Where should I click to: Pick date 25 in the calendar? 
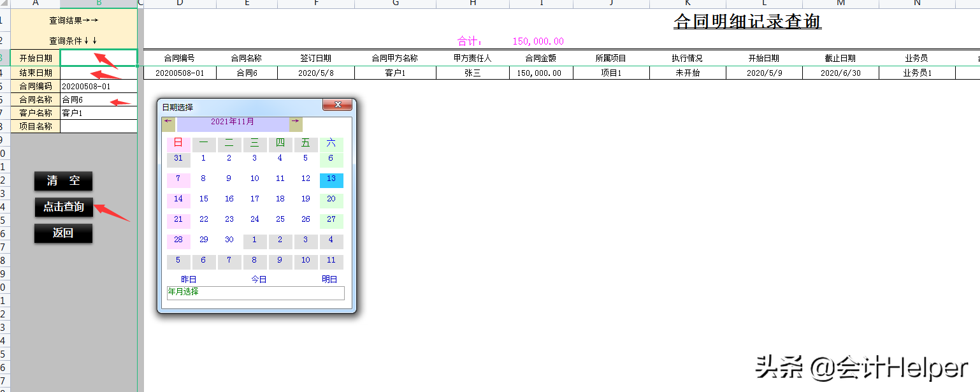(x=280, y=221)
